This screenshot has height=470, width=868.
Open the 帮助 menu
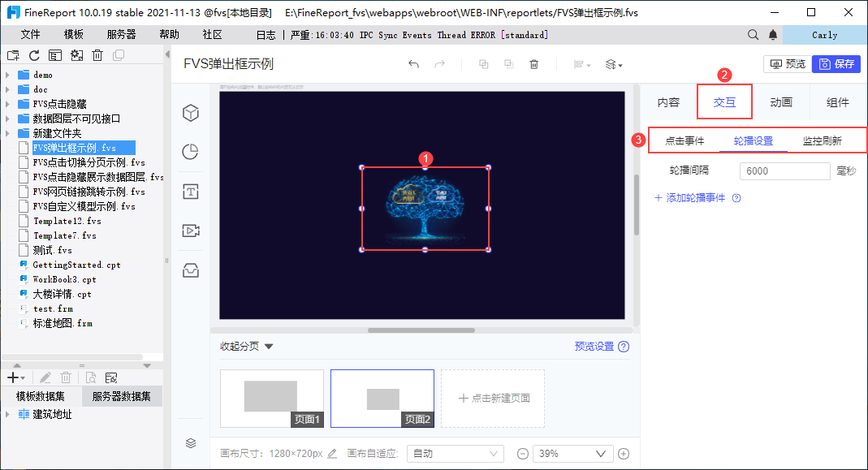tap(169, 35)
